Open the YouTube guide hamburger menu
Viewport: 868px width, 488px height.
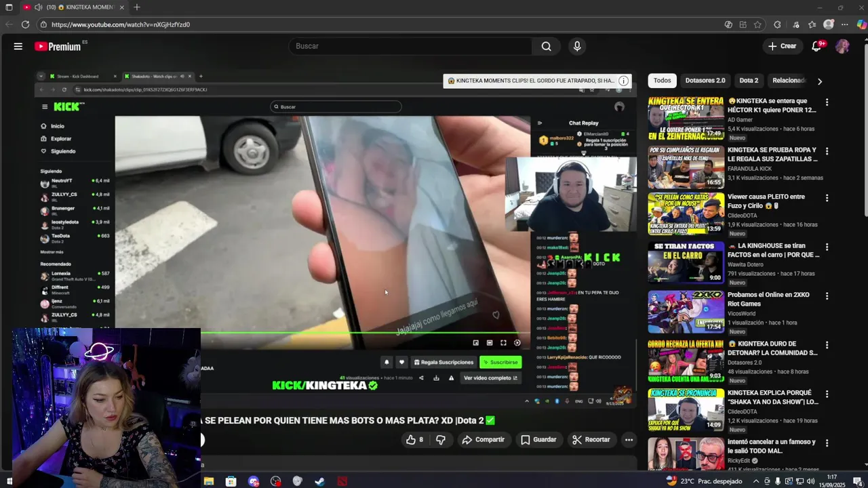18,46
